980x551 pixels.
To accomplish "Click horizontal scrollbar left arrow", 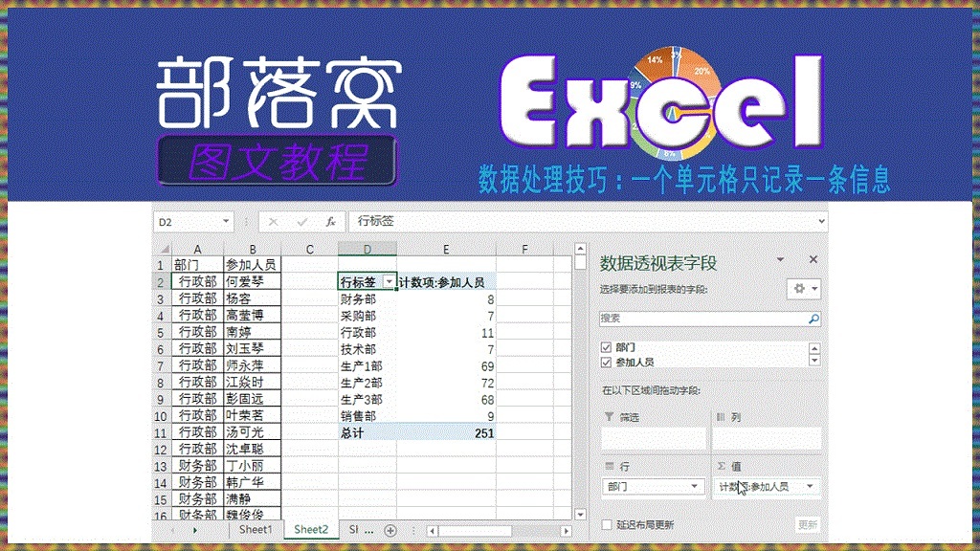I will [432, 531].
